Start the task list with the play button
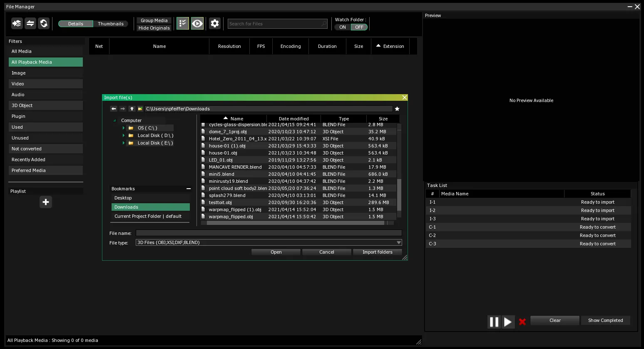Viewport: 644px width, 349px height. (x=508, y=322)
